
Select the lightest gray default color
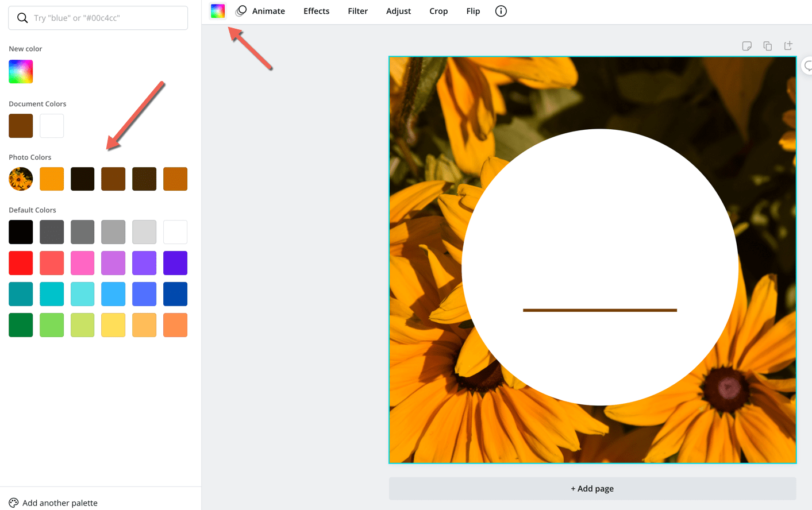pyautogui.click(x=144, y=232)
